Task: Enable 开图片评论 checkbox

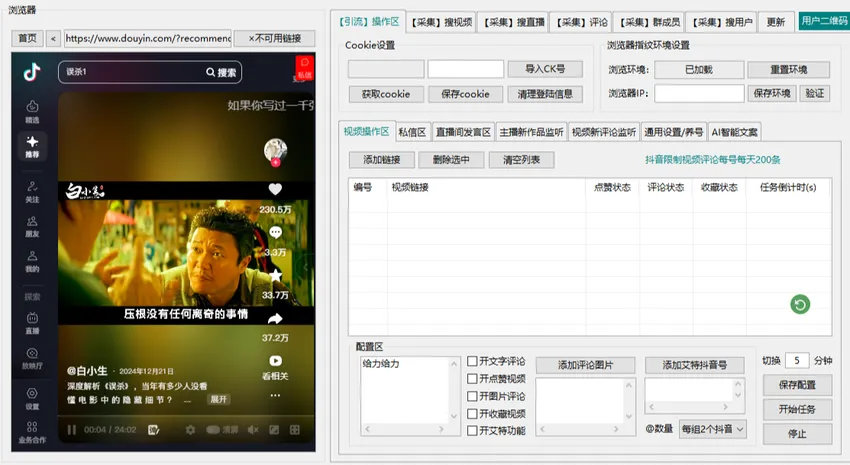Action: 472,396
